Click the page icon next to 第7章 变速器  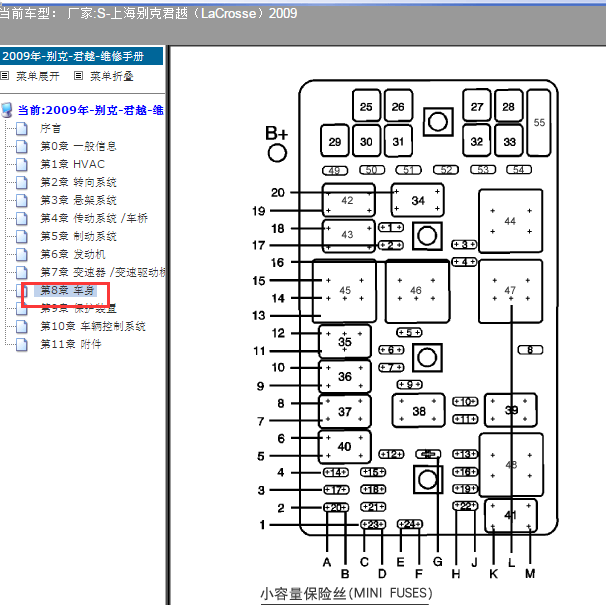coord(22,272)
